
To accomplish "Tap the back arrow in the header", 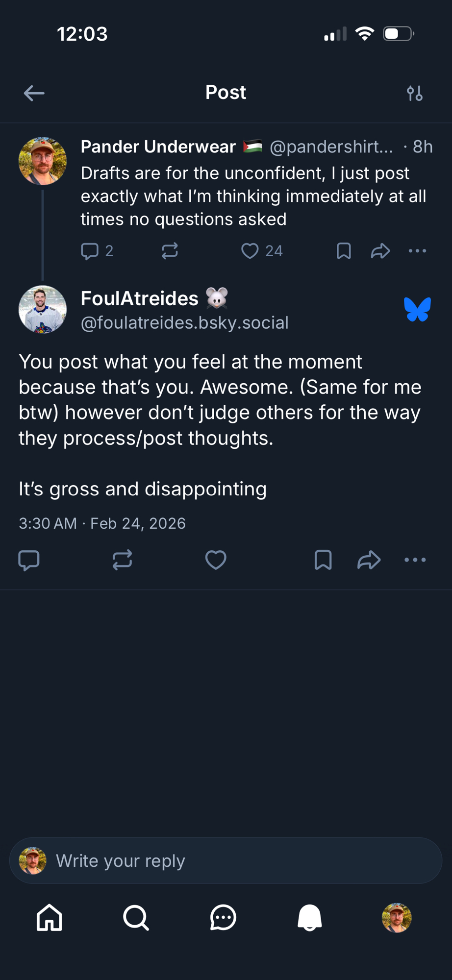I will click(34, 93).
